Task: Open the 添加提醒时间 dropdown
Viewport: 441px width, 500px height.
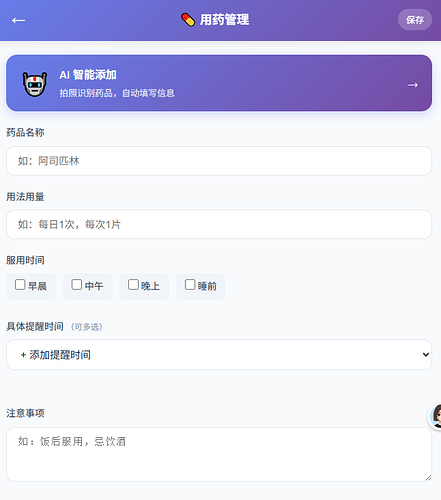Action: 219,355
